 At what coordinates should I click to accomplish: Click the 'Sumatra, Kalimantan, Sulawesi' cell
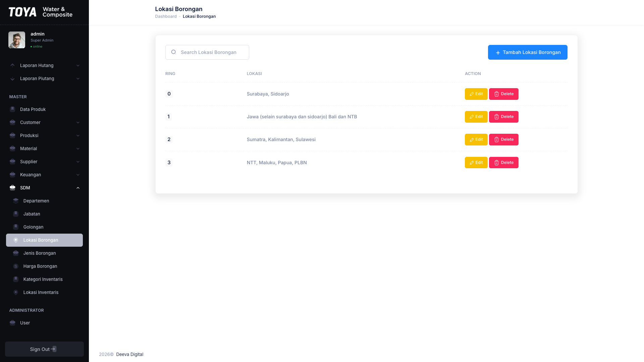point(281,139)
